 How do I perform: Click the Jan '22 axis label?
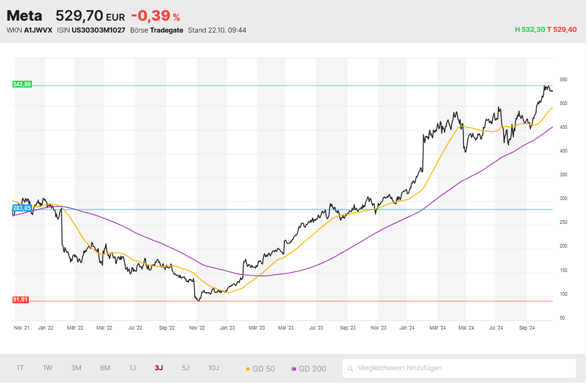[46, 328]
